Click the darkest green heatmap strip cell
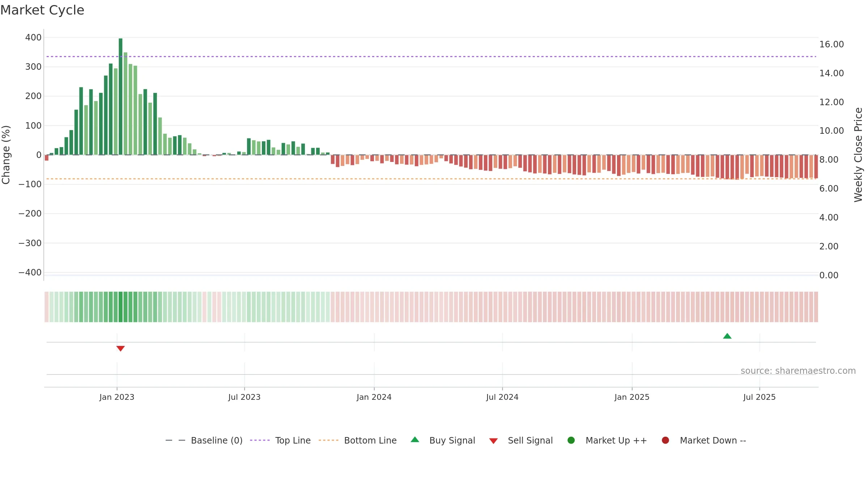The image size is (868, 488). click(x=120, y=307)
